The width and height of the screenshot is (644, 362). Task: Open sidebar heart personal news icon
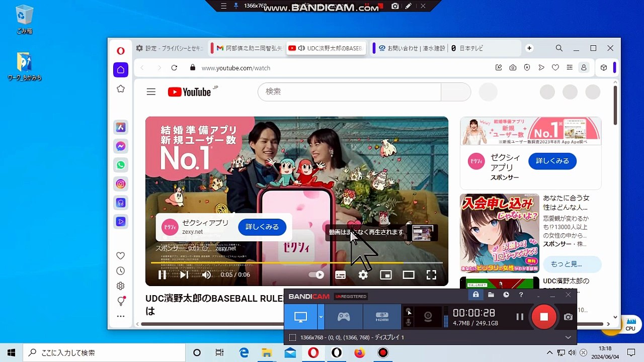click(x=121, y=256)
